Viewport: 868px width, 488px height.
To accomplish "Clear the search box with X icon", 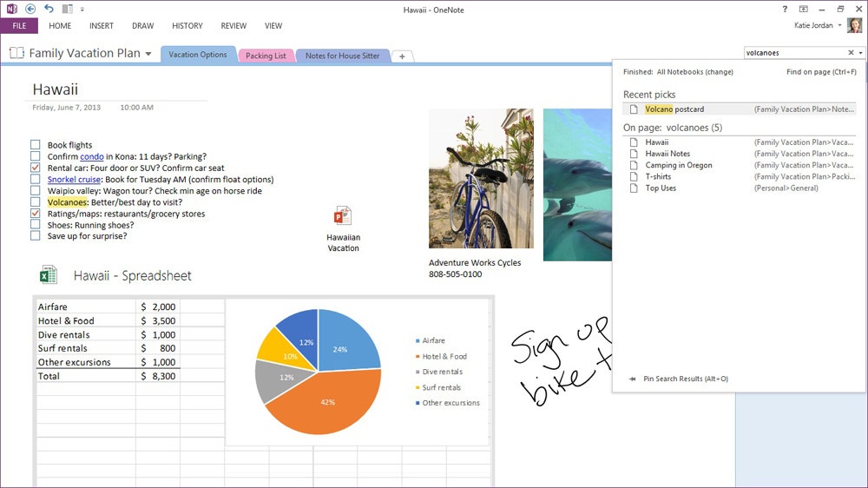I will (851, 53).
